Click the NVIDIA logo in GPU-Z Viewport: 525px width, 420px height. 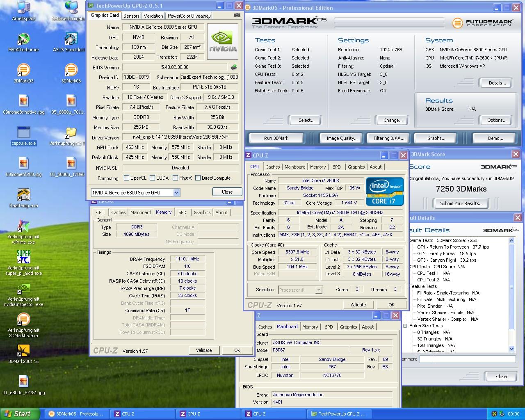(223, 41)
